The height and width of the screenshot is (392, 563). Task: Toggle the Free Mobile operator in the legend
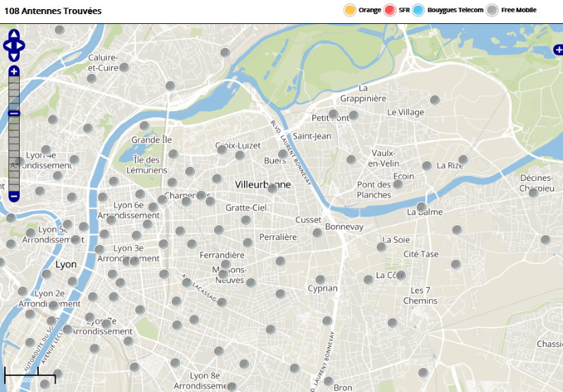click(492, 10)
